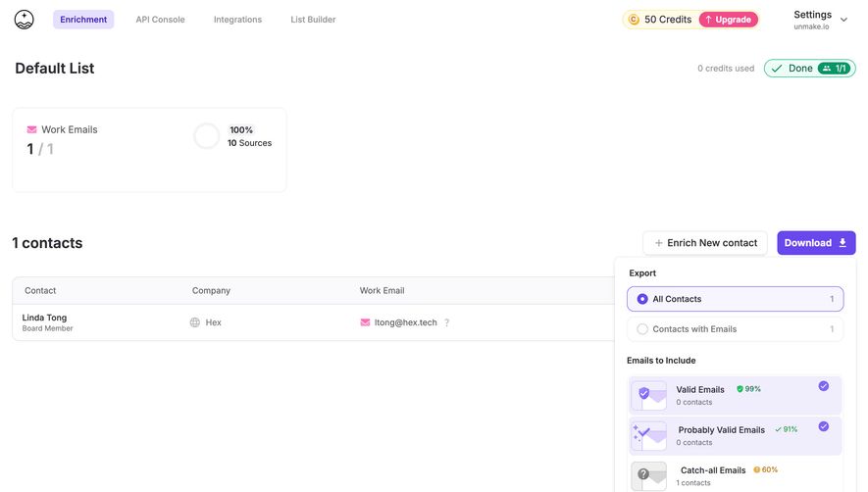Click the download arrow icon

click(842, 243)
